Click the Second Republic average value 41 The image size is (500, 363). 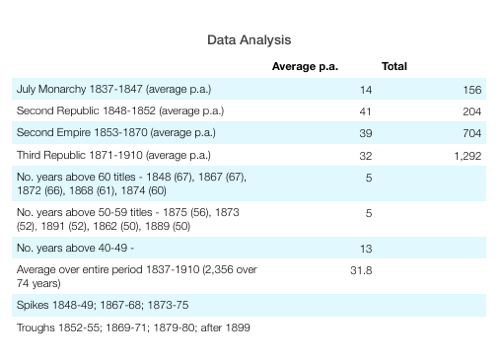[366, 111]
